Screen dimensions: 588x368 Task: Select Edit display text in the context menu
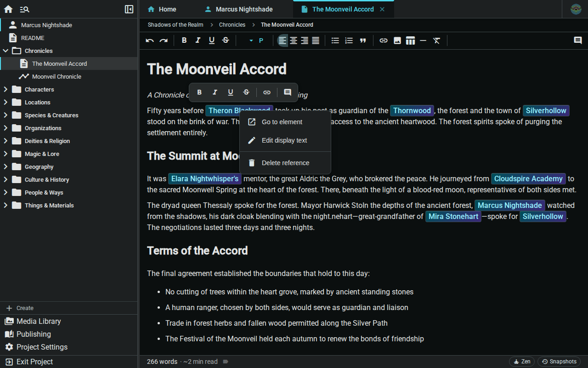[285, 140]
